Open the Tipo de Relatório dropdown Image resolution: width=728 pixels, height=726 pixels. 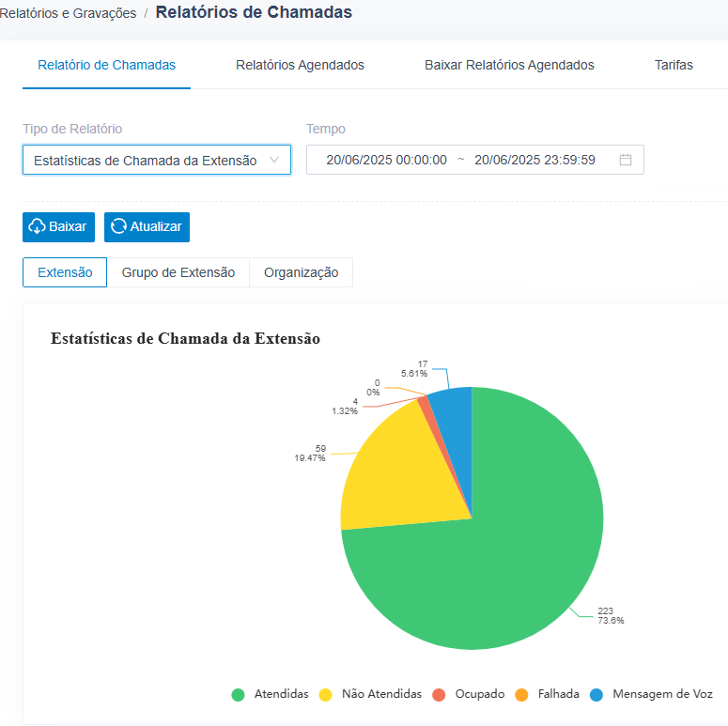(x=146, y=161)
